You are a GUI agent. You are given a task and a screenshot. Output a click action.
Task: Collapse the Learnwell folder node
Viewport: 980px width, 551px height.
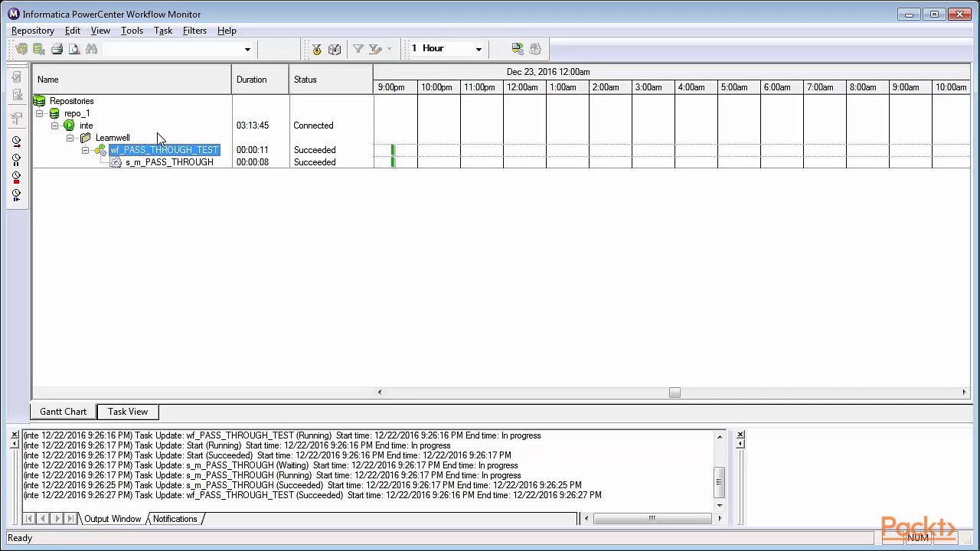coord(70,138)
